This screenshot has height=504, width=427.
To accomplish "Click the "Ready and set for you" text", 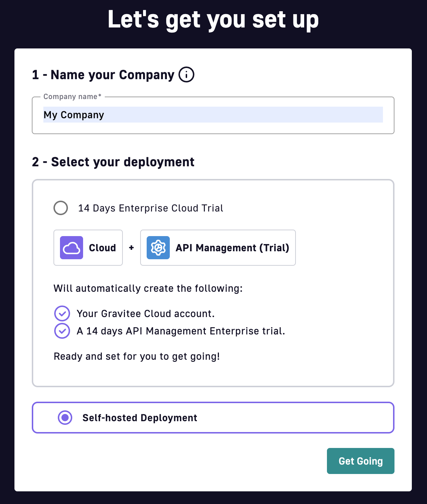I will point(137,356).
